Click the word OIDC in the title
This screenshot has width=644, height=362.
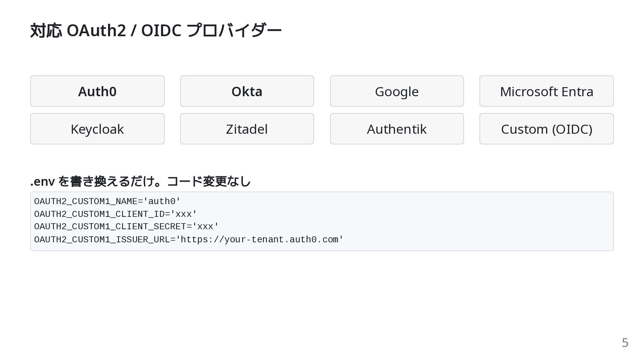pos(161,31)
